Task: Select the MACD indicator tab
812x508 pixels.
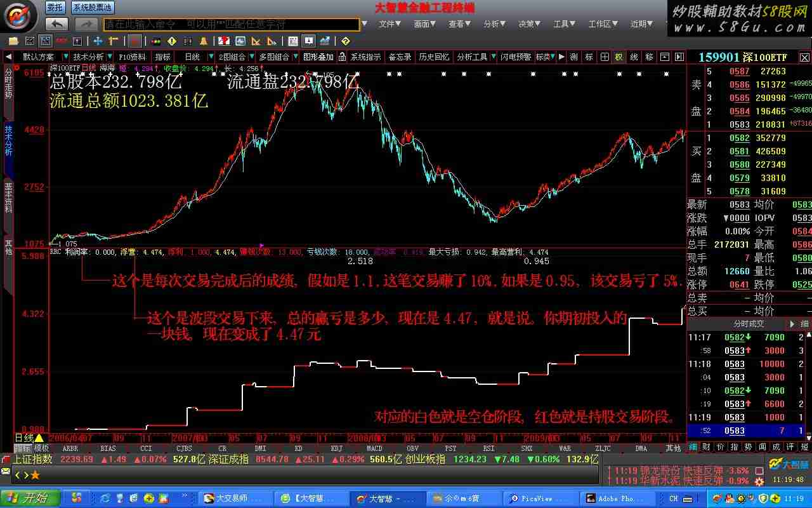Action: (374, 448)
